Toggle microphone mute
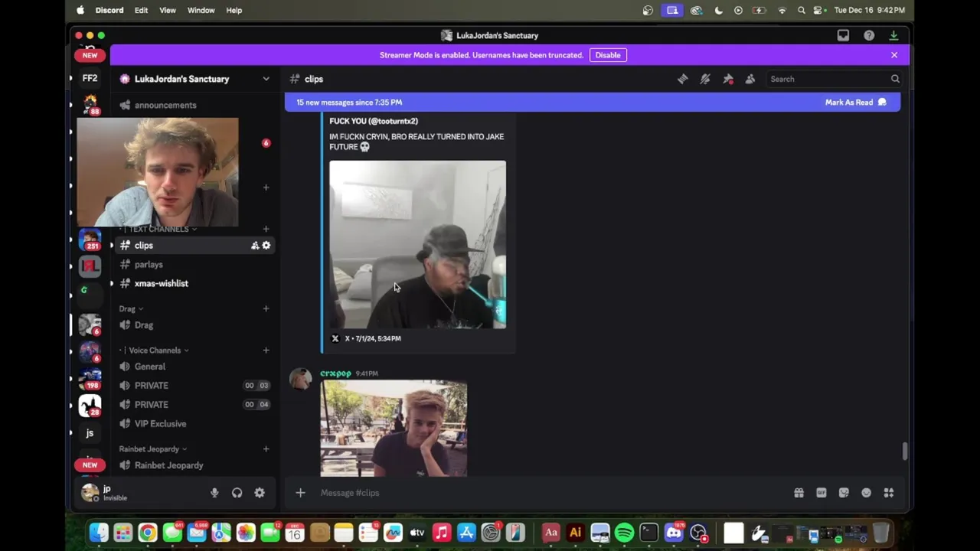 click(x=214, y=493)
